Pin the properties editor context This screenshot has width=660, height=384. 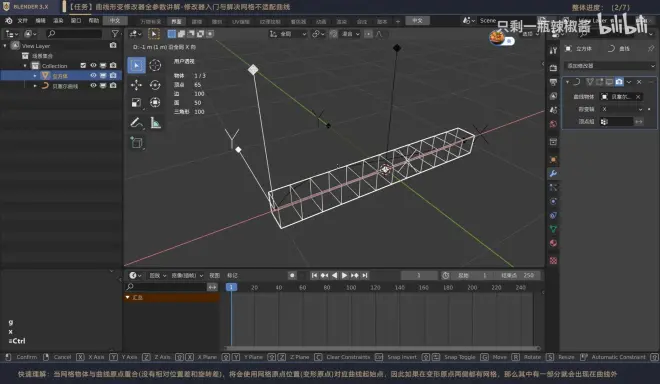tap(651, 49)
